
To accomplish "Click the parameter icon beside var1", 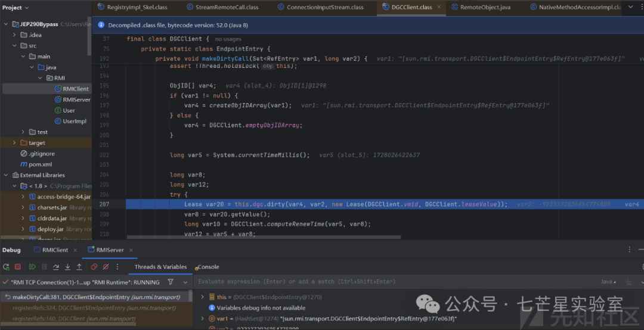I will click(212, 319).
